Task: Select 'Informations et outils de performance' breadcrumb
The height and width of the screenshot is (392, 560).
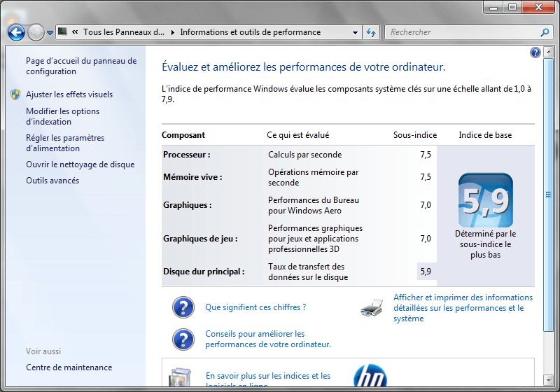Action: click(250, 32)
